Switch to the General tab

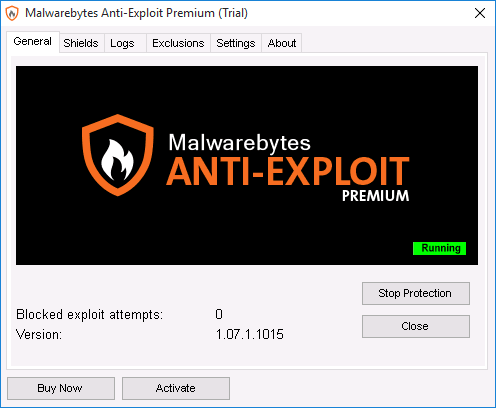point(33,41)
